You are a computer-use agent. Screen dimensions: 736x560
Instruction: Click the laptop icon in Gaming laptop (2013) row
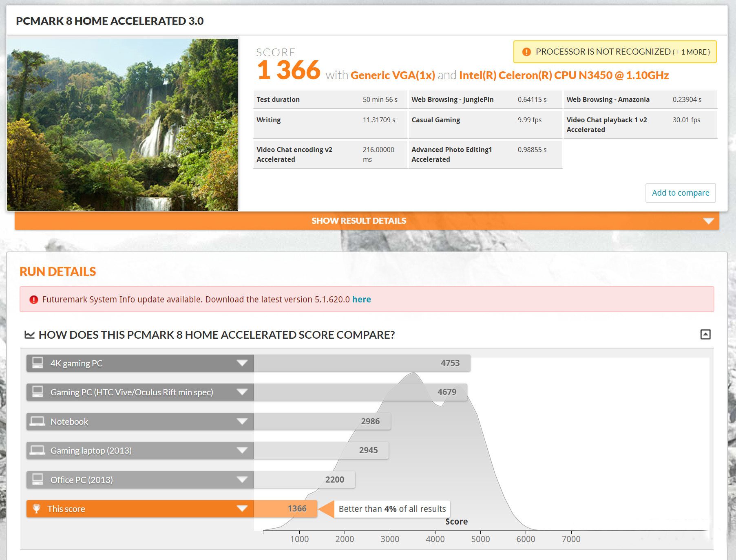[x=38, y=450]
